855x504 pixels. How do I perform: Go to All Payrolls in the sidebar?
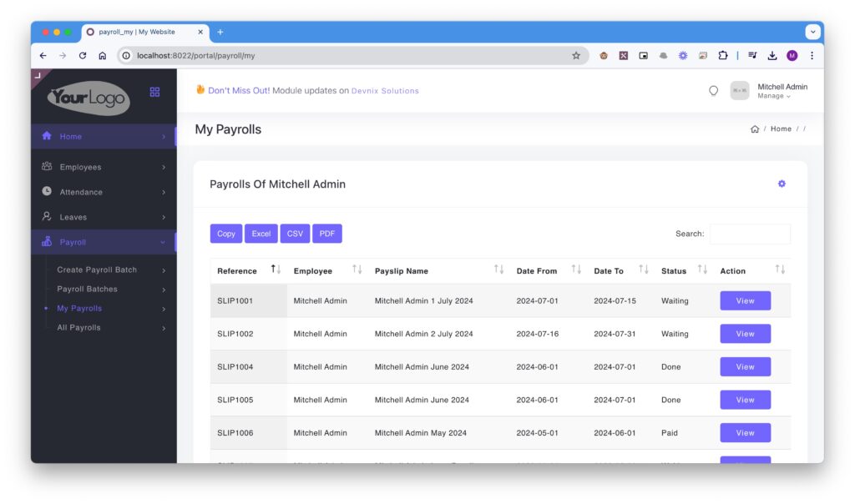click(78, 328)
